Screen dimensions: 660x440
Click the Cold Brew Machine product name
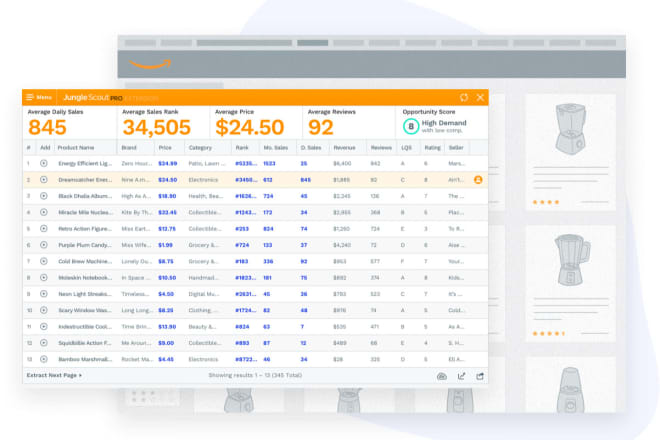(85, 261)
